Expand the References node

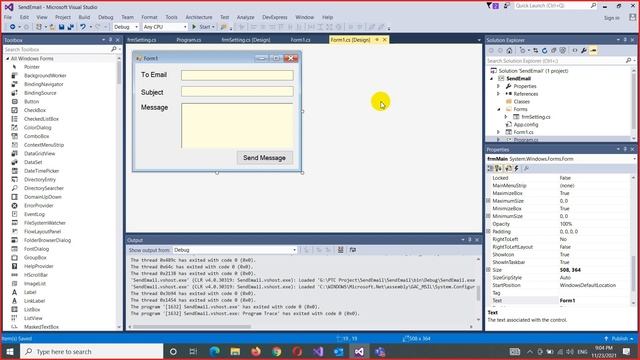click(x=498, y=94)
